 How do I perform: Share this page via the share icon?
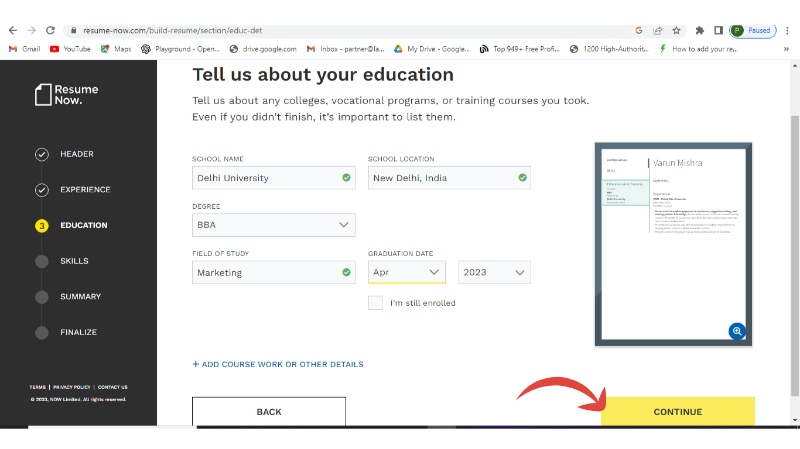click(x=658, y=31)
